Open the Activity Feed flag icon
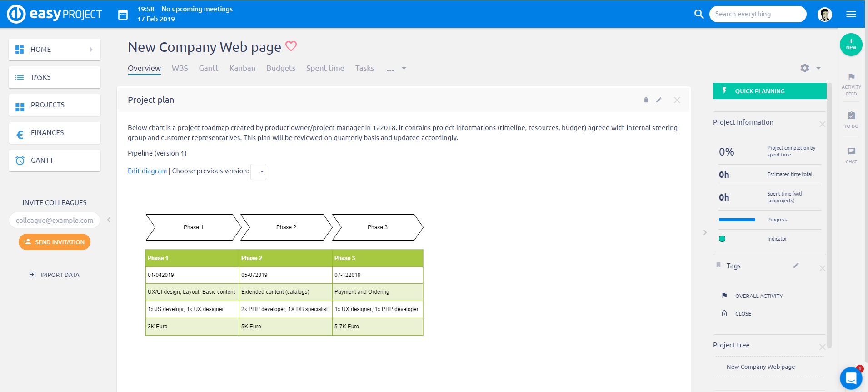The image size is (868, 392). 851,77
